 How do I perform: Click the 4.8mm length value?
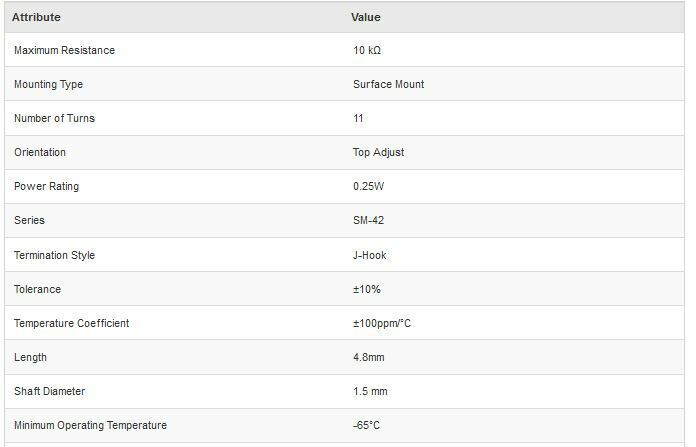tap(368, 357)
